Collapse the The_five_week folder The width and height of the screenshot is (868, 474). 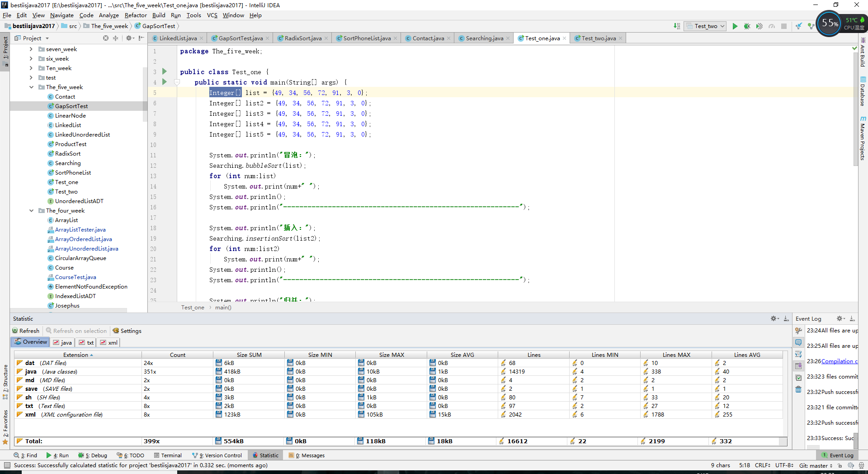(x=31, y=87)
